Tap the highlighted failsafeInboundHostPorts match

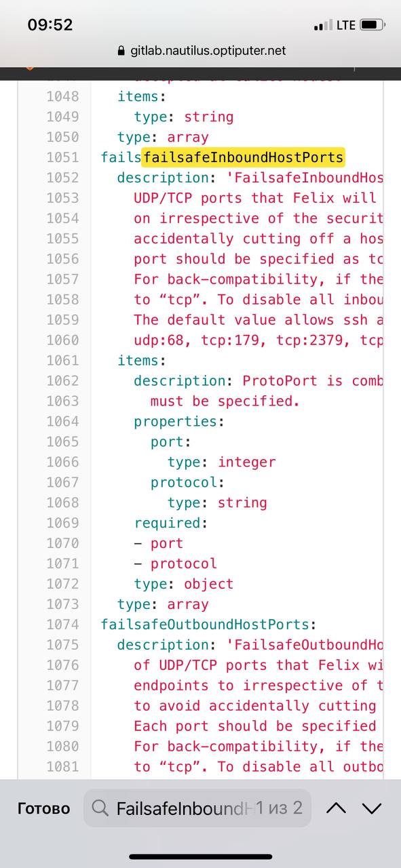point(244,157)
